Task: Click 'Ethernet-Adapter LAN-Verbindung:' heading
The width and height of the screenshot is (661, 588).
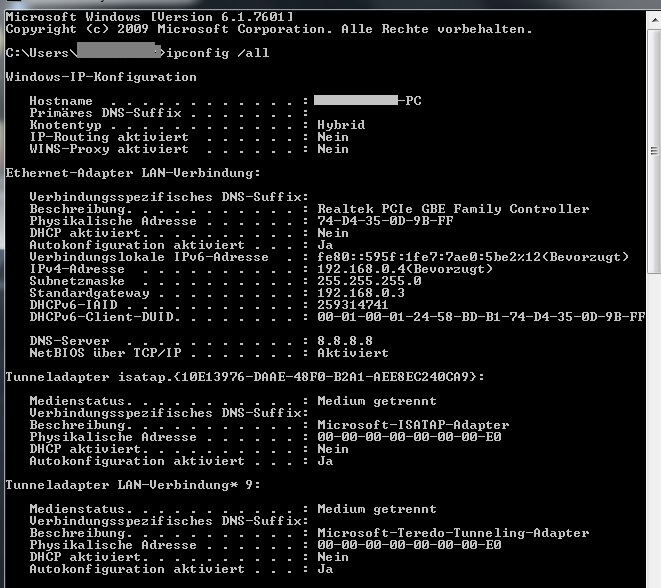Action: coord(133,173)
